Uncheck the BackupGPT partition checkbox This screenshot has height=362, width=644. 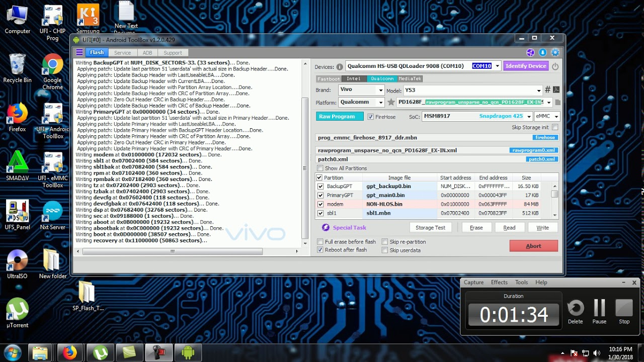(320, 187)
